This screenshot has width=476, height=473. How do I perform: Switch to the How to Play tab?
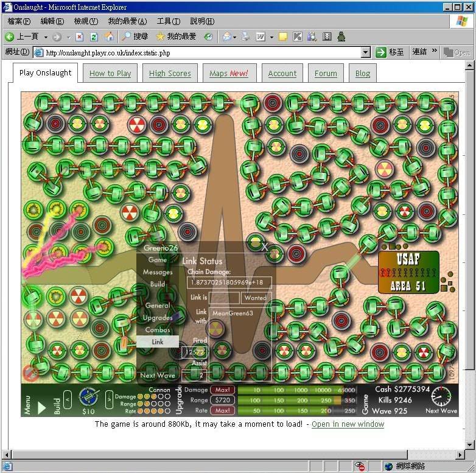[x=110, y=73]
